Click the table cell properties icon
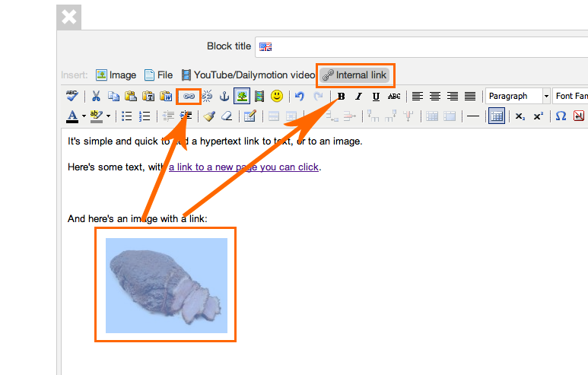Image resolution: width=588 pixels, height=375 pixels. click(x=291, y=116)
